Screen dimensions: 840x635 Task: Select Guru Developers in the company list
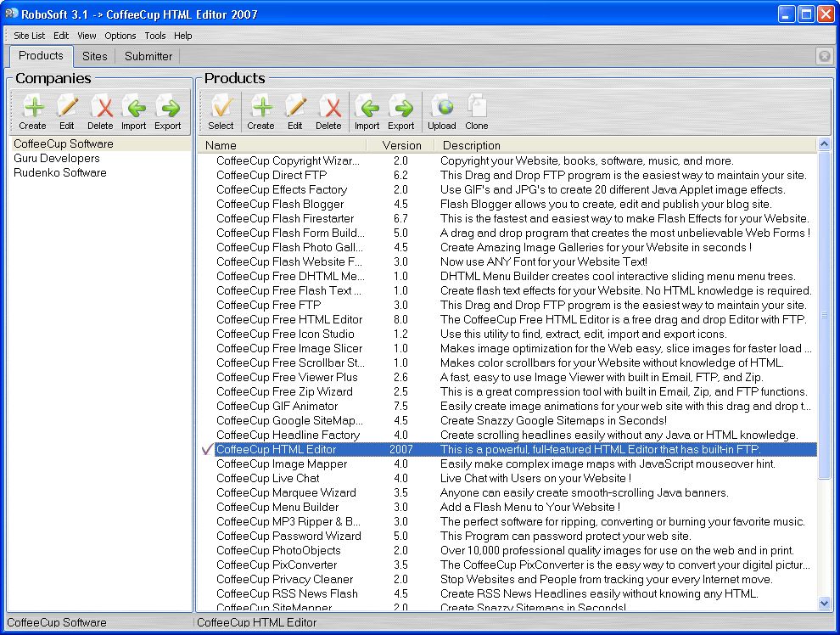[x=56, y=158]
